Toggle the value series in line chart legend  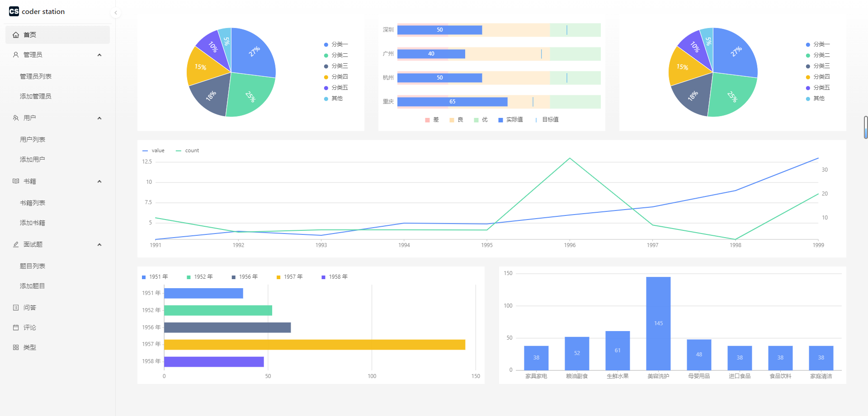(153, 150)
